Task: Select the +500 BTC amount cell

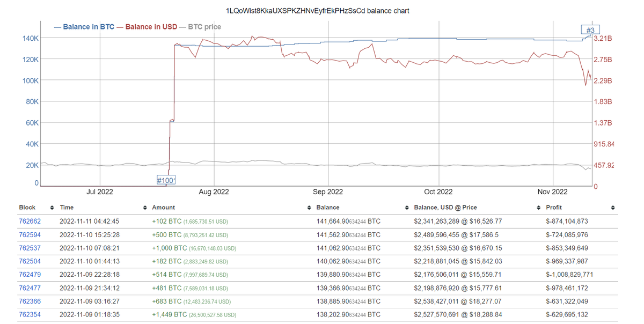Action: [190, 234]
